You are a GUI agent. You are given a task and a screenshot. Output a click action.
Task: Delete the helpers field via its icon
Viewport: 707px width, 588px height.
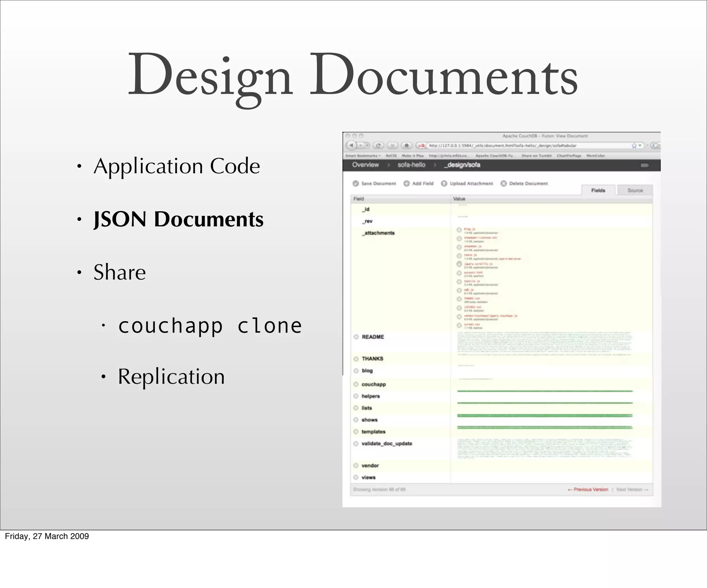tap(356, 396)
